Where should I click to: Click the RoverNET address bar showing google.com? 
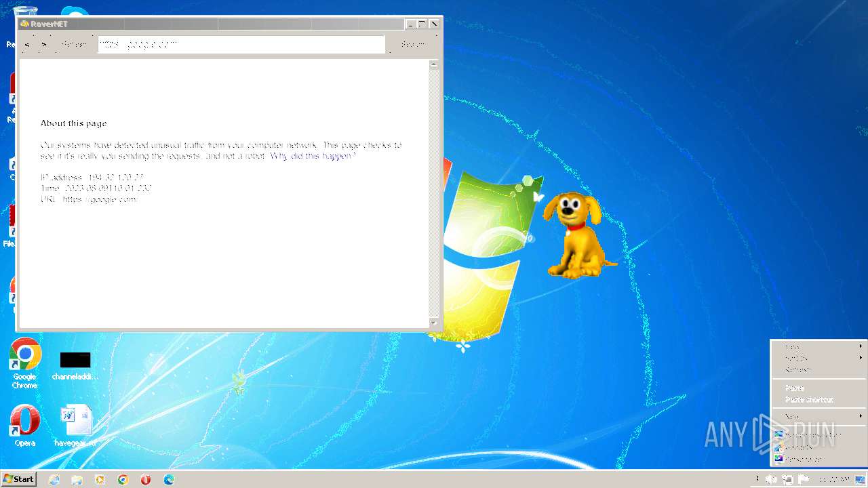241,44
